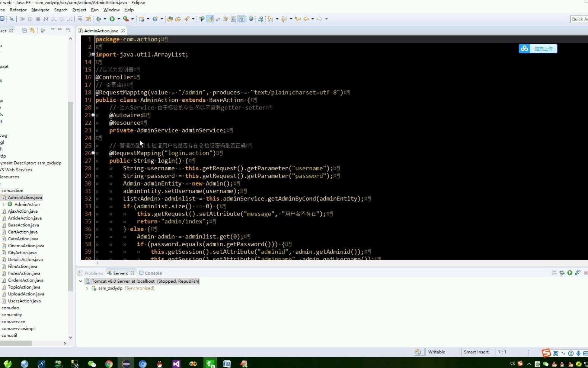Open UsersAction.java in project explorer
The image size is (588, 368).
pos(24,301)
